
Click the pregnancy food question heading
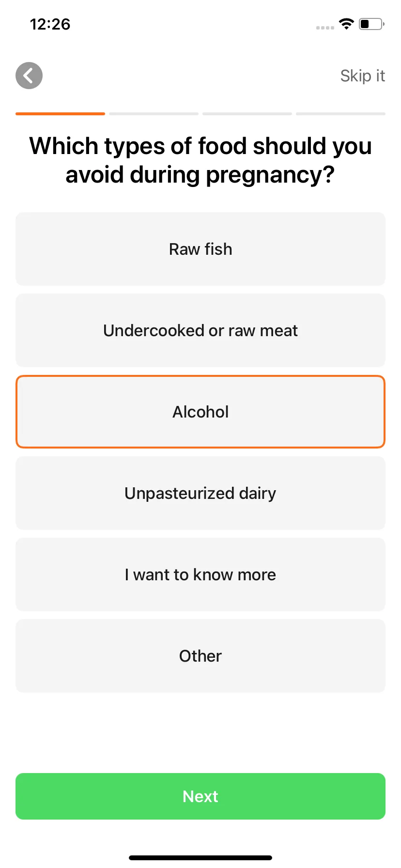pos(200,160)
